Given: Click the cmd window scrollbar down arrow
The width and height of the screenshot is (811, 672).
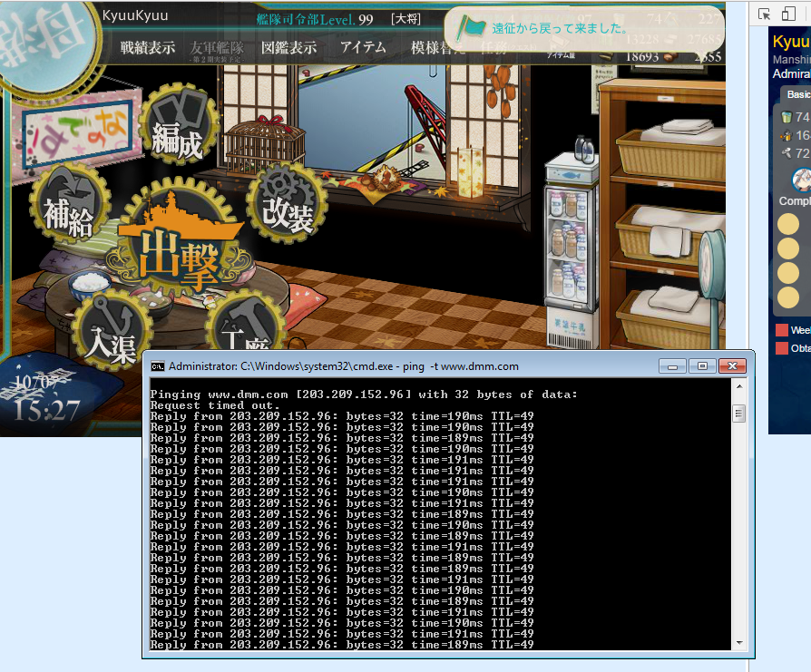Looking at the screenshot, I should 739,643.
